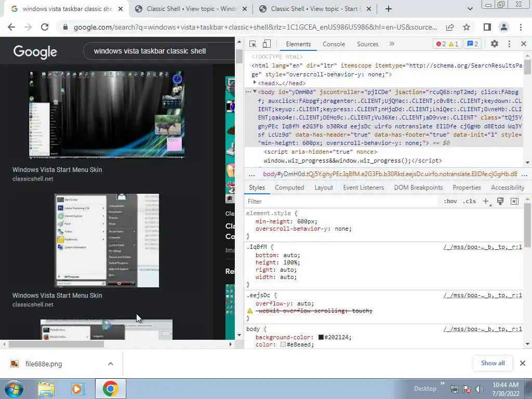Open the .eejsDc rule source link
The image size is (532, 399).
[x=483, y=295]
